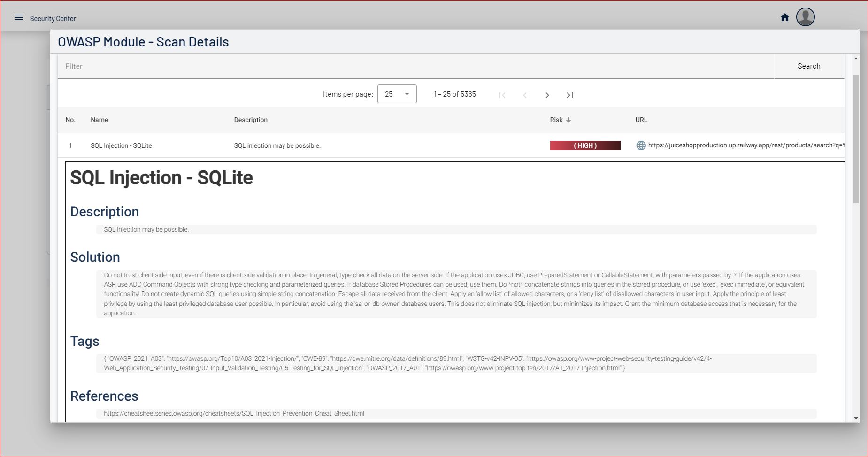The image size is (868, 457).
Task: Advance to the next results page
Action: (547, 95)
